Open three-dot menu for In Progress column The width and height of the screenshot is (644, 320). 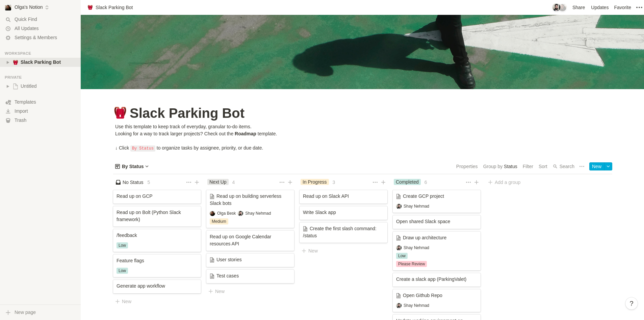click(375, 182)
